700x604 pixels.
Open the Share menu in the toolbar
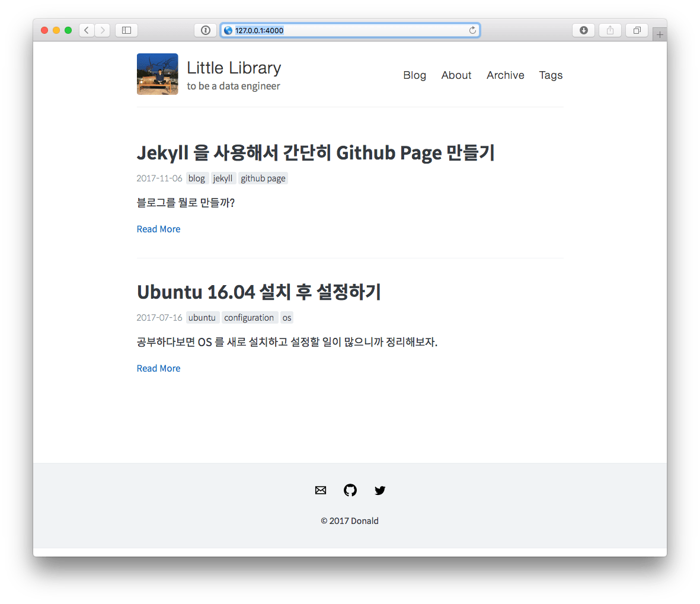tap(610, 30)
